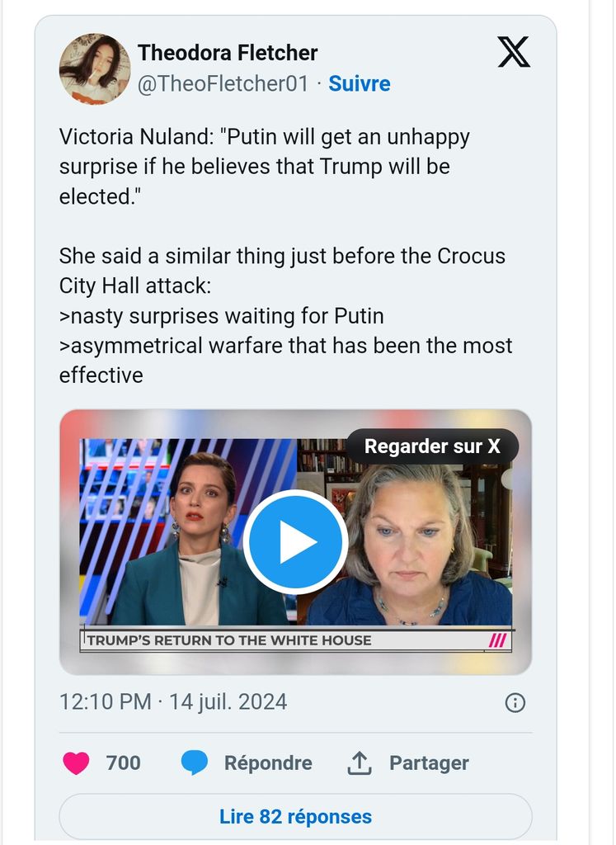Image resolution: width=616 pixels, height=845 pixels.
Task: Play the embedded video
Action: pyautogui.click(x=295, y=542)
